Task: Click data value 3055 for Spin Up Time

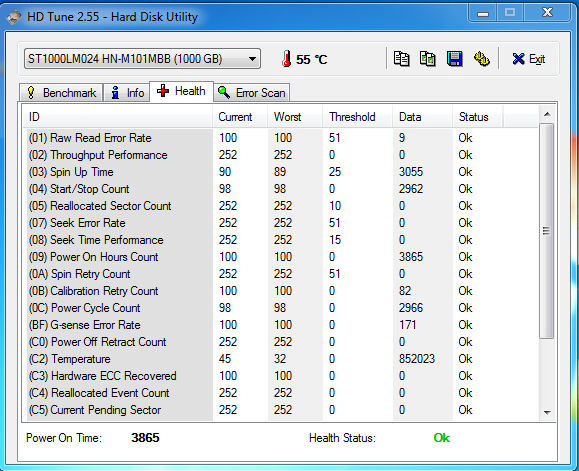Action: pyautogui.click(x=411, y=172)
